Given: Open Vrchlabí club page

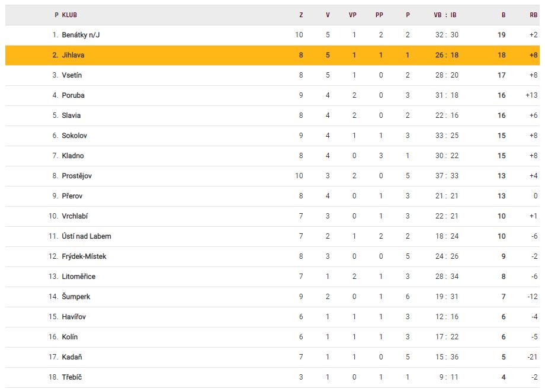Looking at the screenshot, I should pos(75,216).
